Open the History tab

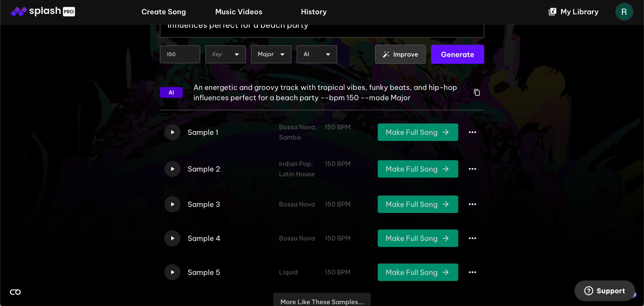(314, 12)
